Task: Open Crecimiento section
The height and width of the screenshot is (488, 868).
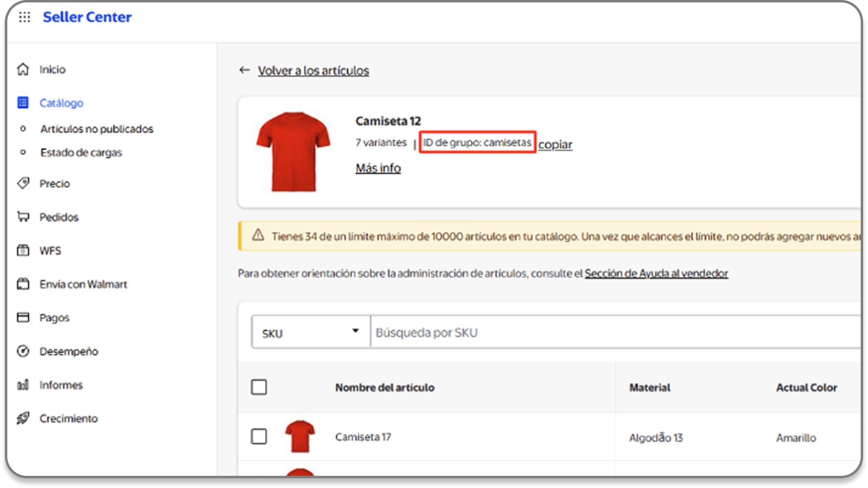Action: pos(69,419)
